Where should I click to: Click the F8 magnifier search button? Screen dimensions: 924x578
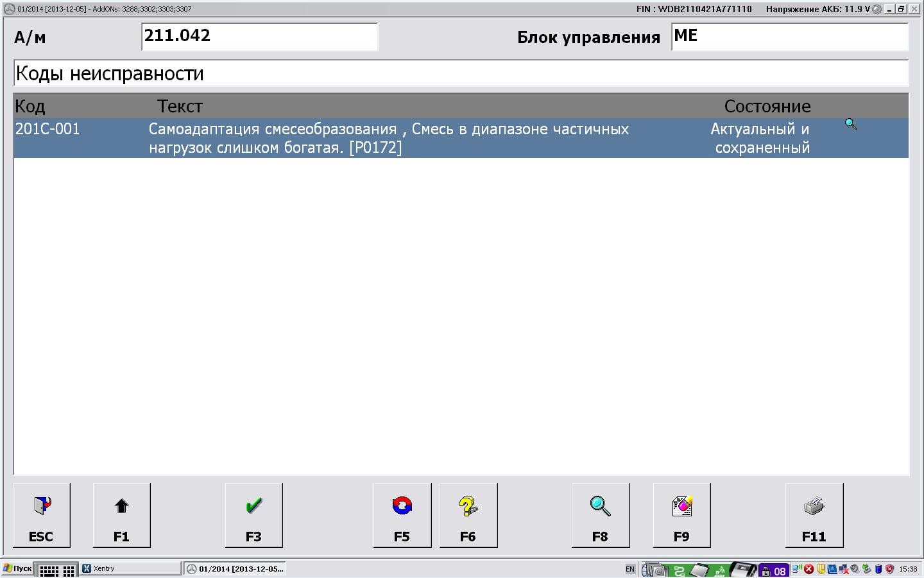(x=601, y=515)
